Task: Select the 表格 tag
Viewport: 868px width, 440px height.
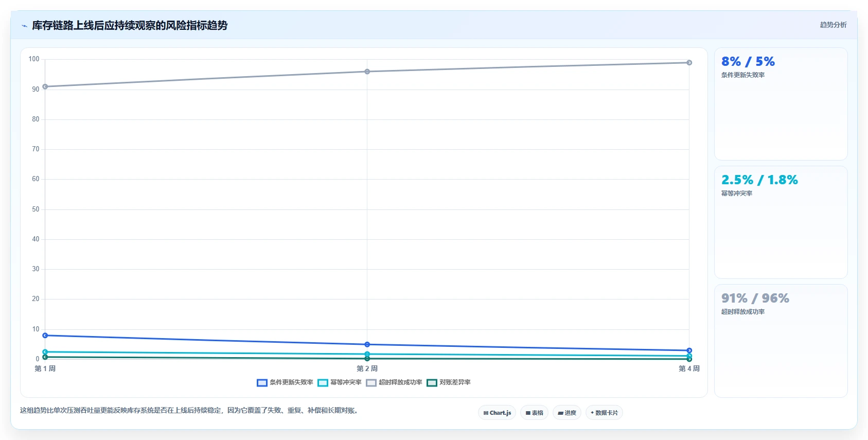Action: (535, 413)
